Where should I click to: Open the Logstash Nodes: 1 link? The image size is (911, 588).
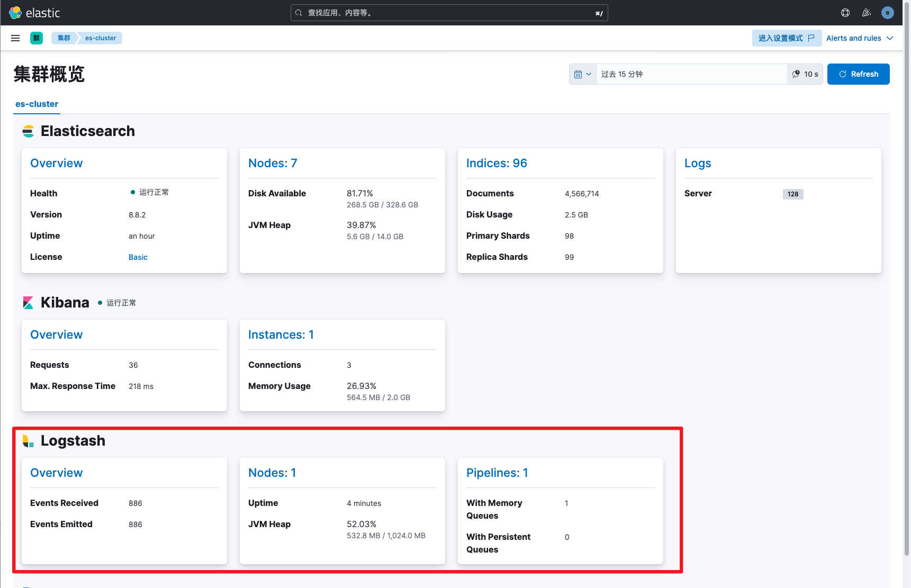click(x=272, y=473)
